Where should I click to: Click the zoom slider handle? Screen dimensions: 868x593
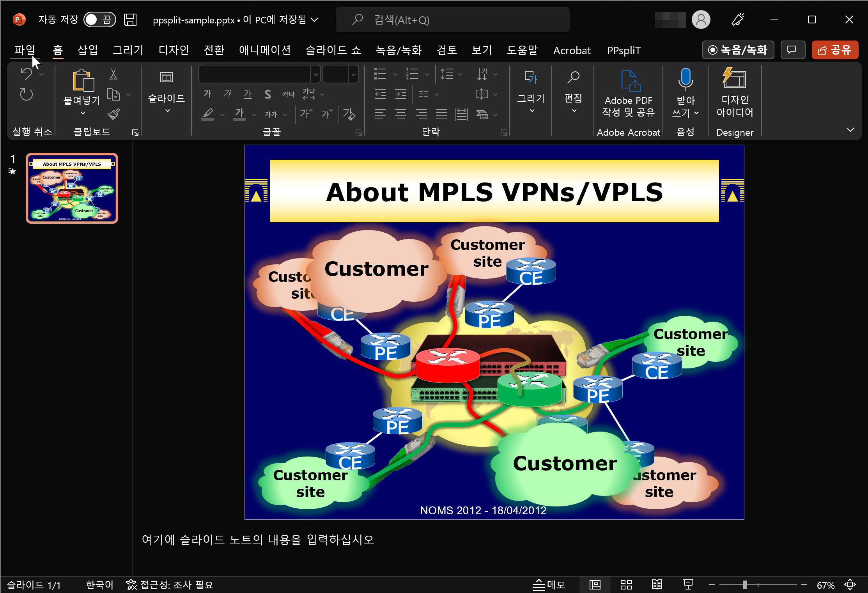pos(744,584)
